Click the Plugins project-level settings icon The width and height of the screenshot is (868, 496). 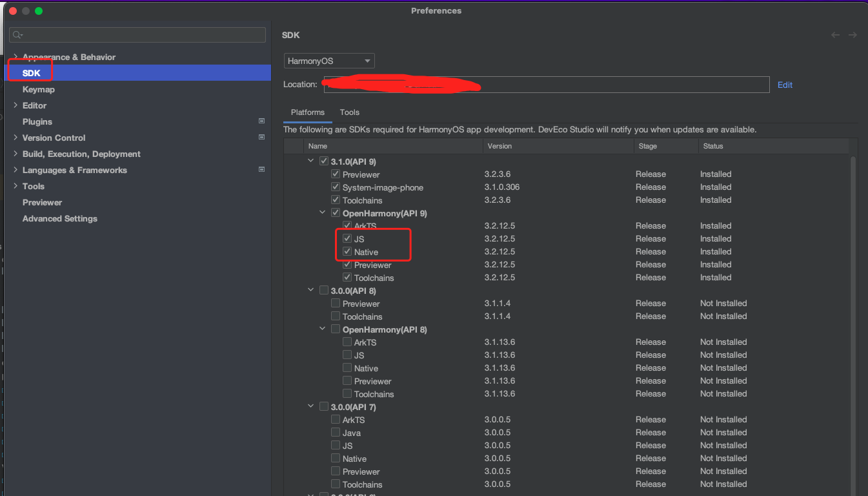click(261, 121)
